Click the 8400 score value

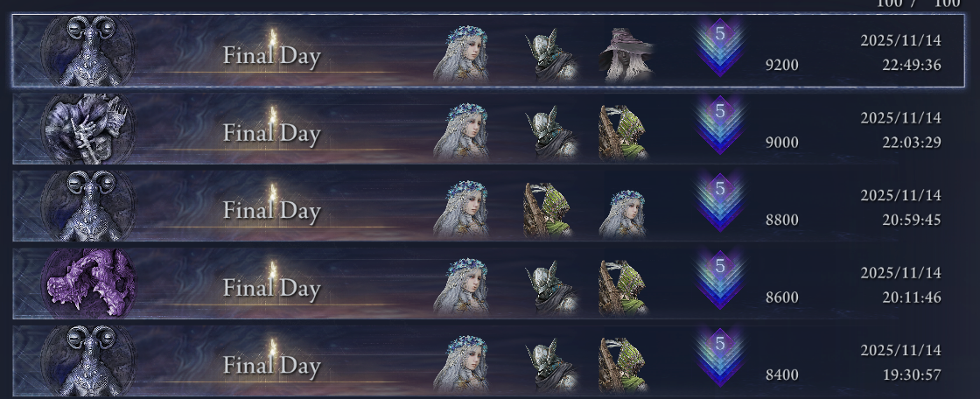tap(782, 375)
